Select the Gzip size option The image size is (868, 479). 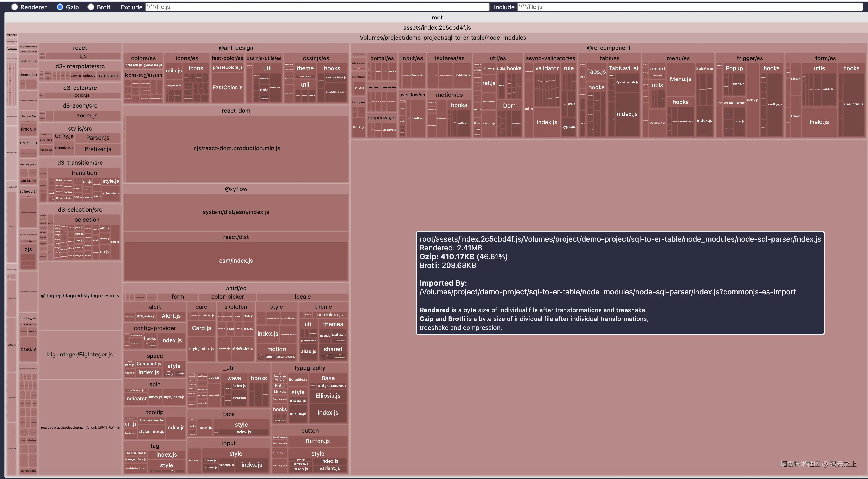click(60, 7)
